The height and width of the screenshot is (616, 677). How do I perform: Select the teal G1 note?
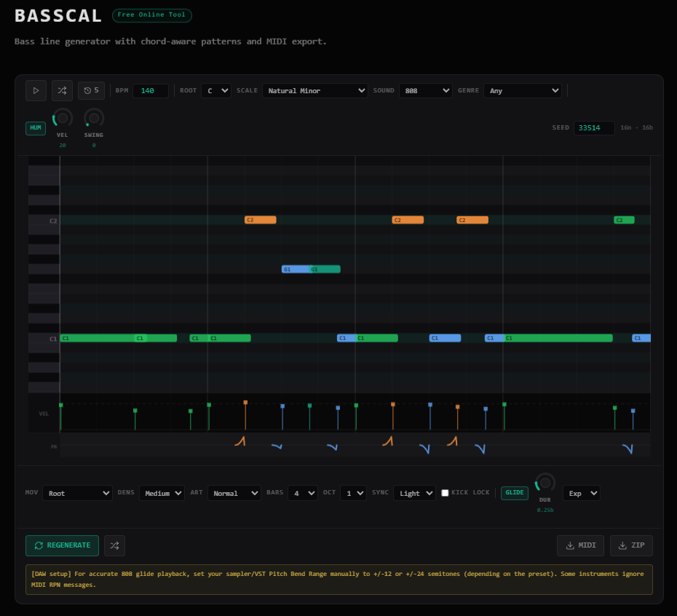coord(325,269)
